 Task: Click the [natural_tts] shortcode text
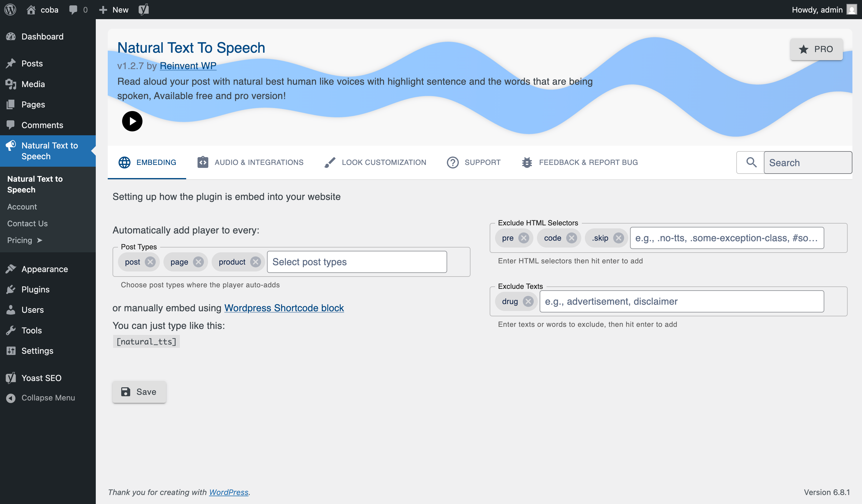146,341
